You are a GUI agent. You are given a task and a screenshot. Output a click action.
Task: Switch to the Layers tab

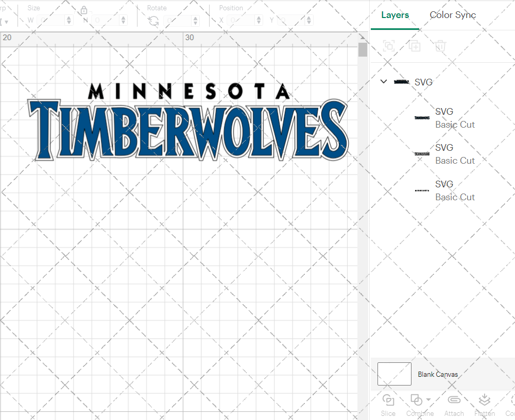[395, 15]
